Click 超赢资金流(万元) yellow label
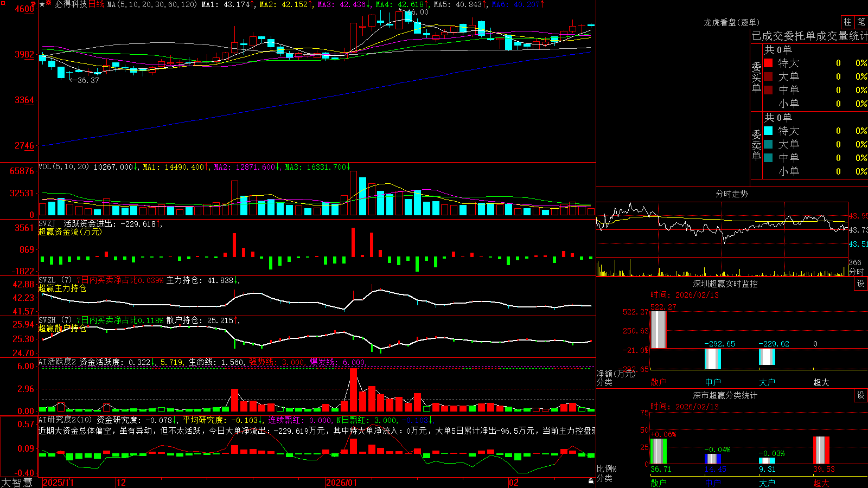The image size is (868, 488). pyautogui.click(x=70, y=232)
